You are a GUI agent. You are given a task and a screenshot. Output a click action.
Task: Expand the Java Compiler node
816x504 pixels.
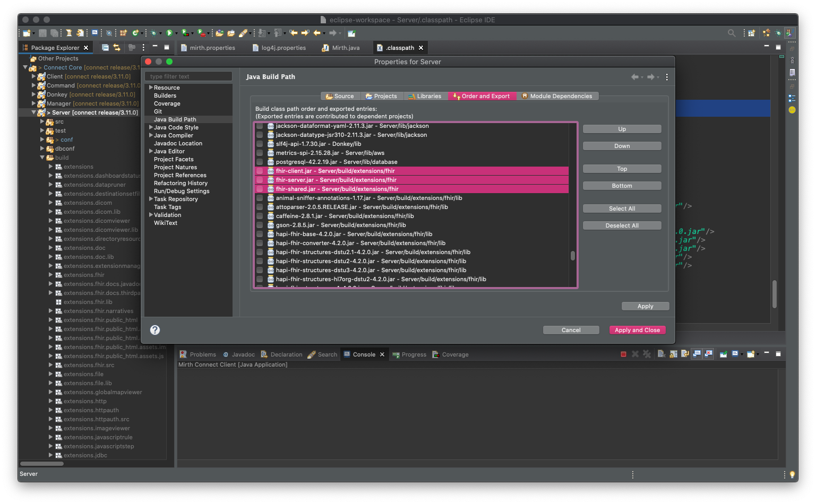[x=151, y=135]
